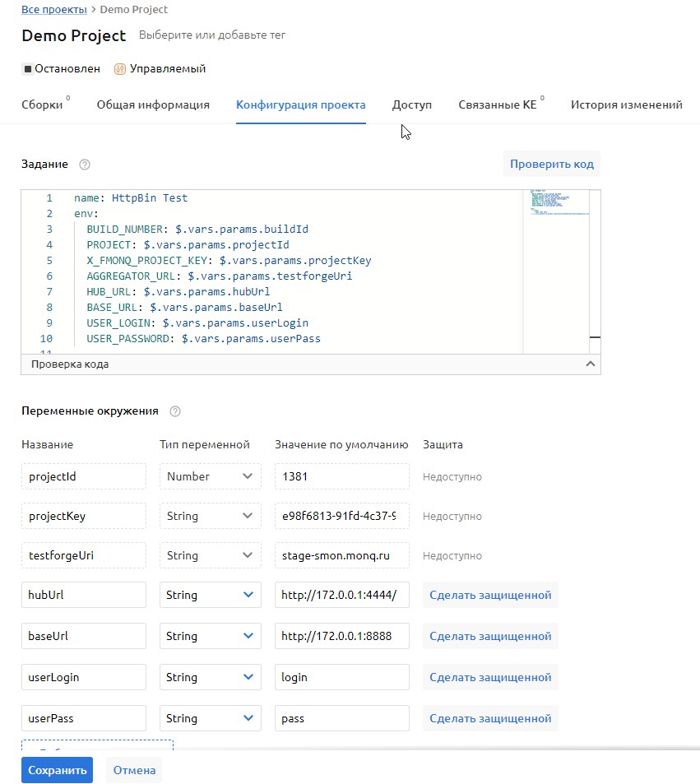Screen dimensions: 700x784
Task: Click help icon beside Переменные окружения
Action: 174,411
